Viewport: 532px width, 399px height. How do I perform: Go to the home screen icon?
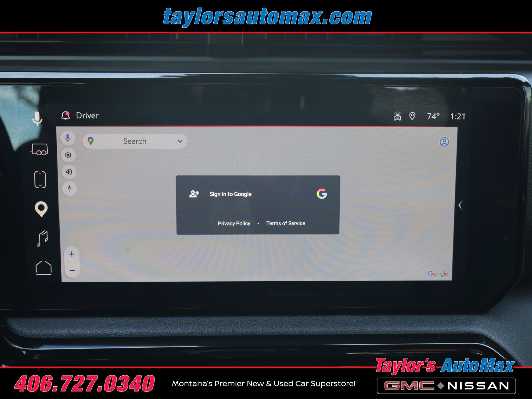click(x=44, y=268)
